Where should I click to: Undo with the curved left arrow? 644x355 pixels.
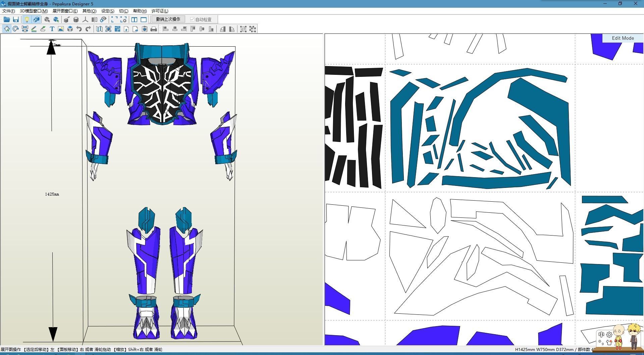[79, 29]
